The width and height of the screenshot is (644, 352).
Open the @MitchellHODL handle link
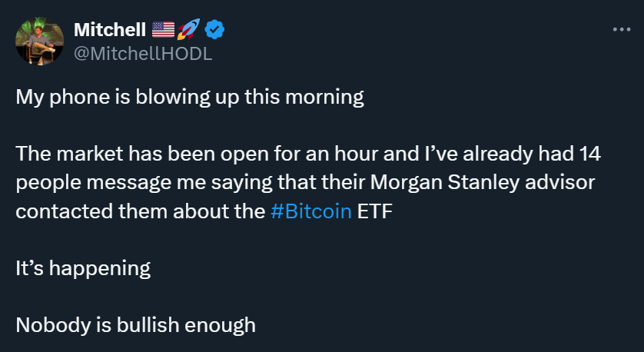click(x=143, y=54)
